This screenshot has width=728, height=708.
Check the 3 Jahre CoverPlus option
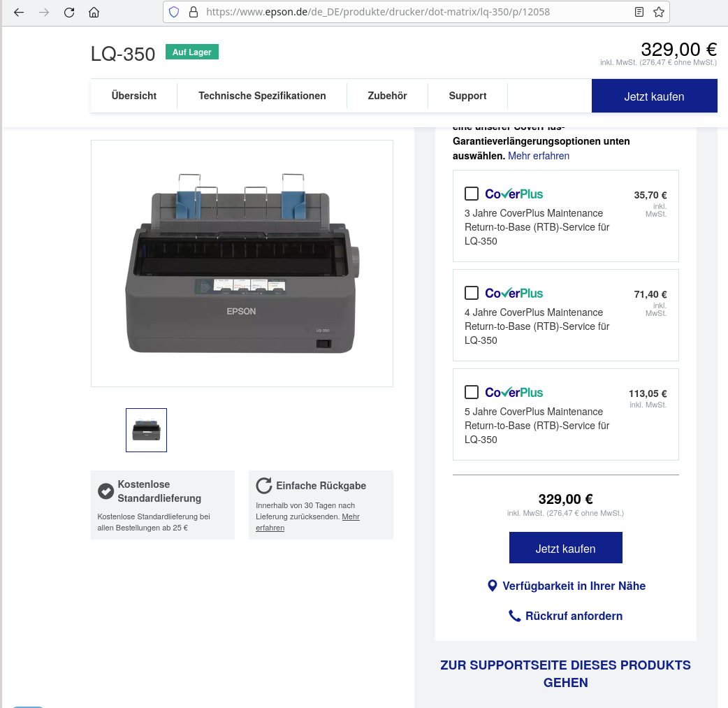472,194
